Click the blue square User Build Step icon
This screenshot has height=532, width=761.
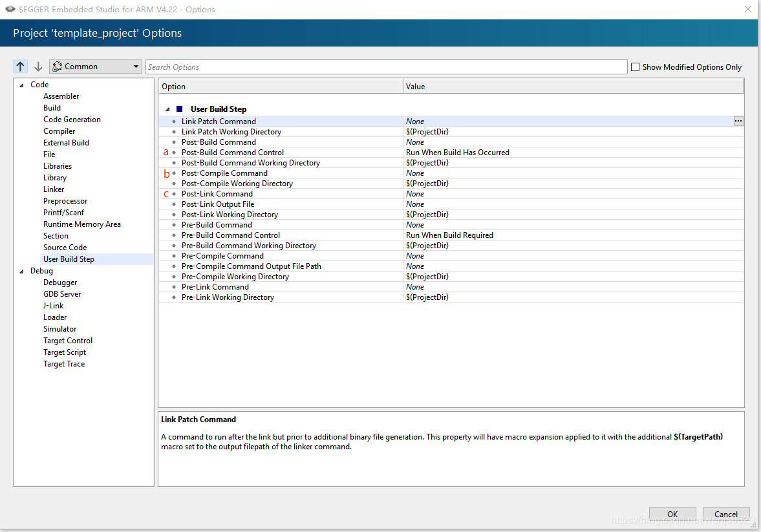tap(180, 109)
